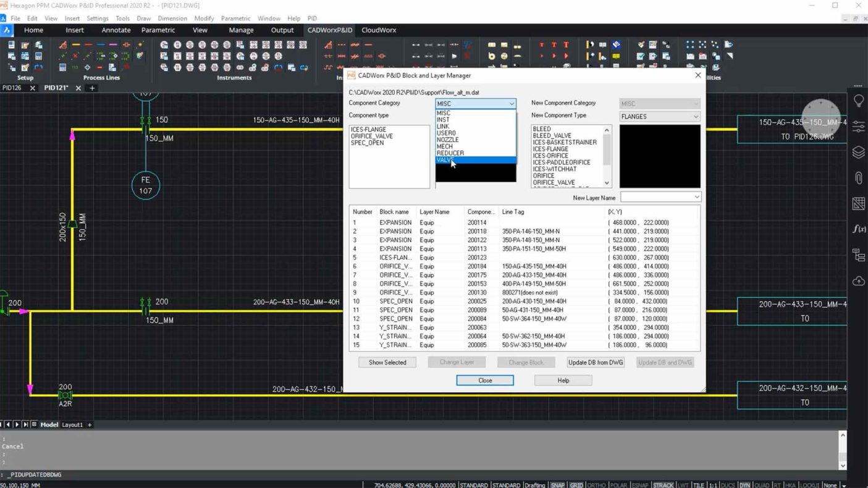Toggle STRACK in status bar
The image size is (868, 488).
tap(664, 485)
